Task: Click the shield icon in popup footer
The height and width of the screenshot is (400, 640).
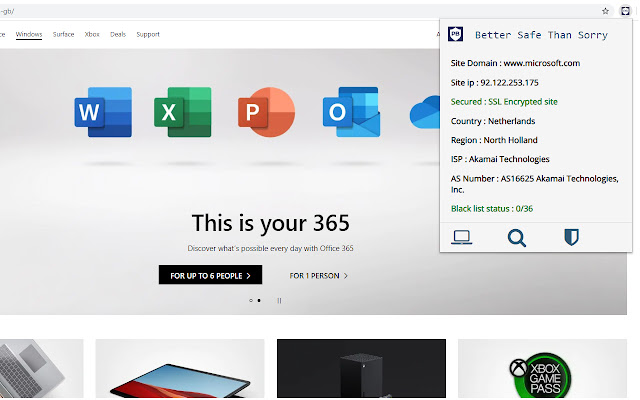Action: (571, 237)
